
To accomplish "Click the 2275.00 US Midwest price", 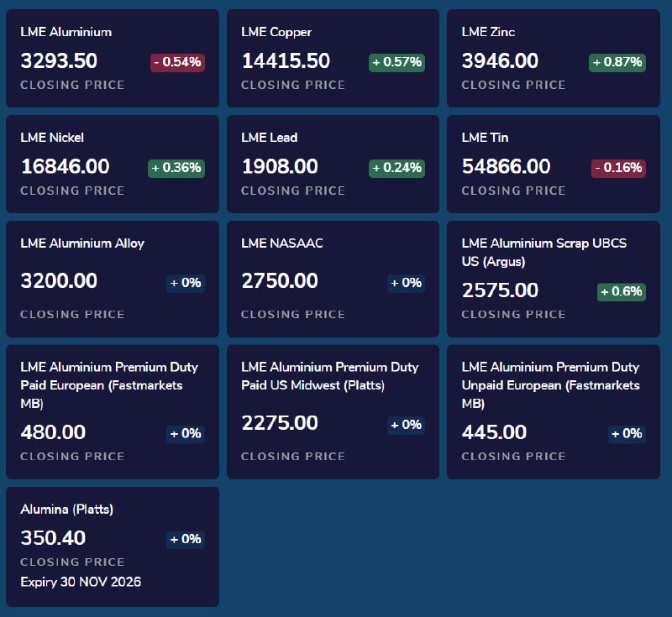I will pyautogui.click(x=280, y=423).
